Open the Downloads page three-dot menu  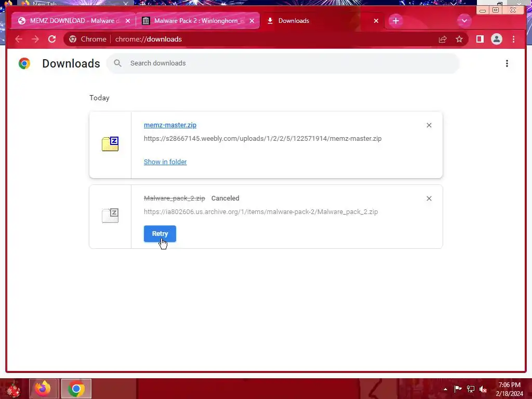[x=507, y=63]
